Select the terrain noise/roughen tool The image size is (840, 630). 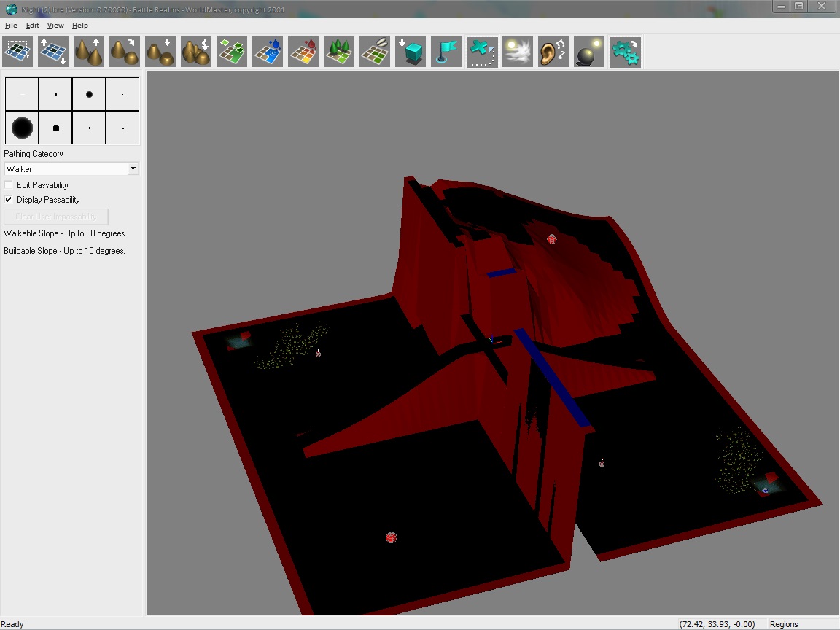pos(196,52)
